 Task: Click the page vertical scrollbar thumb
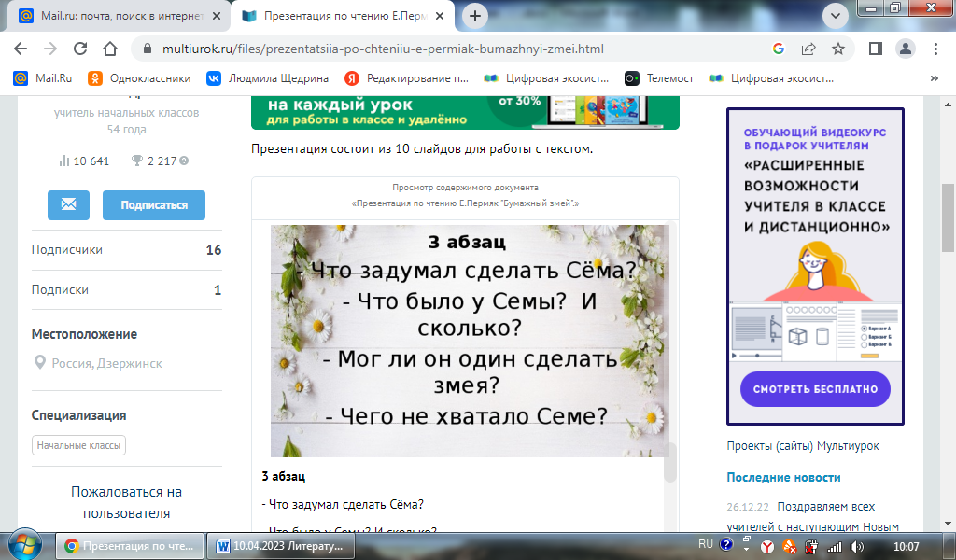tap(949, 217)
